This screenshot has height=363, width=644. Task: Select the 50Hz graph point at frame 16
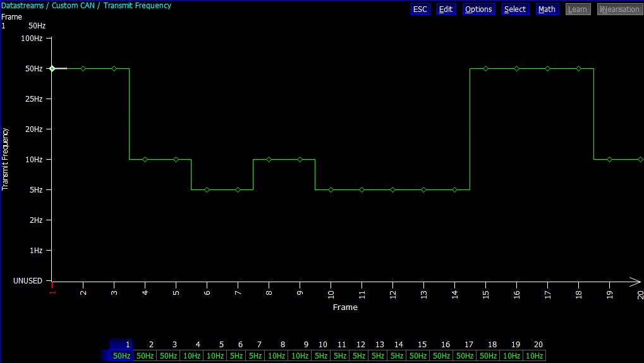(517, 68)
